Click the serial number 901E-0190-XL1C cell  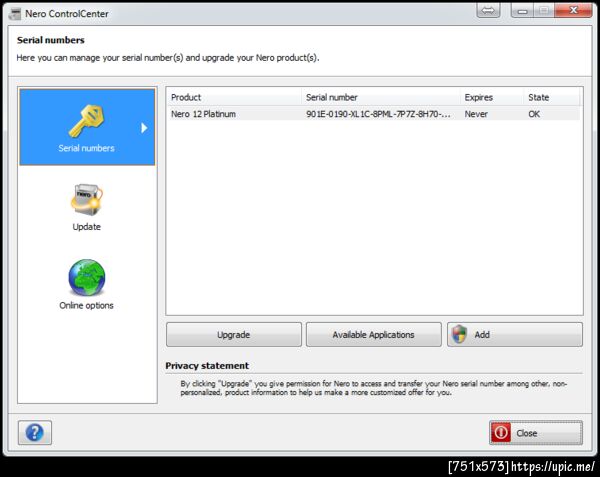pyautogui.click(x=378, y=114)
